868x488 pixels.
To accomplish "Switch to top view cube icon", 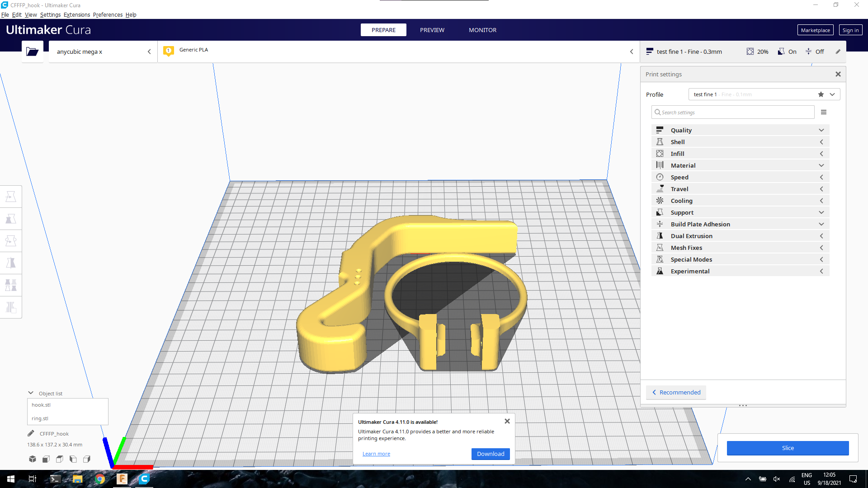I will point(60,459).
